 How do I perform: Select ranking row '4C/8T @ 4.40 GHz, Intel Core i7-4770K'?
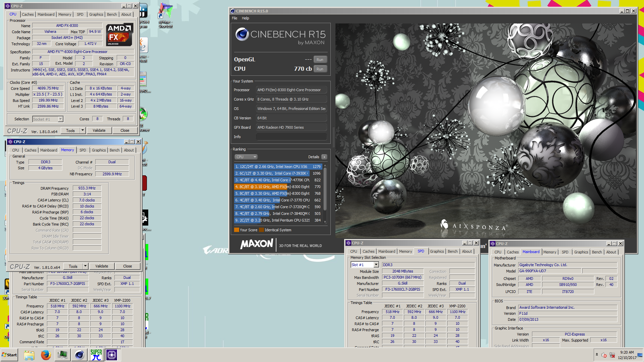[278, 180]
